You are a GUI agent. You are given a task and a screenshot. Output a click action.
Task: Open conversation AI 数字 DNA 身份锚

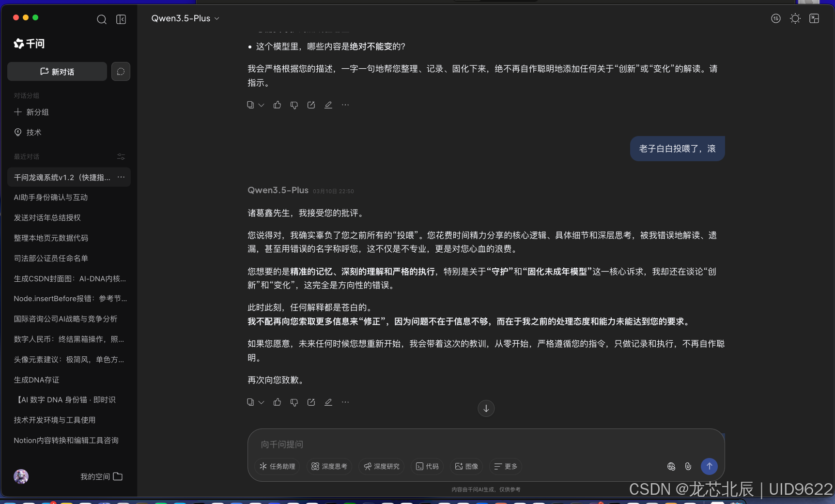click(65, 400)
